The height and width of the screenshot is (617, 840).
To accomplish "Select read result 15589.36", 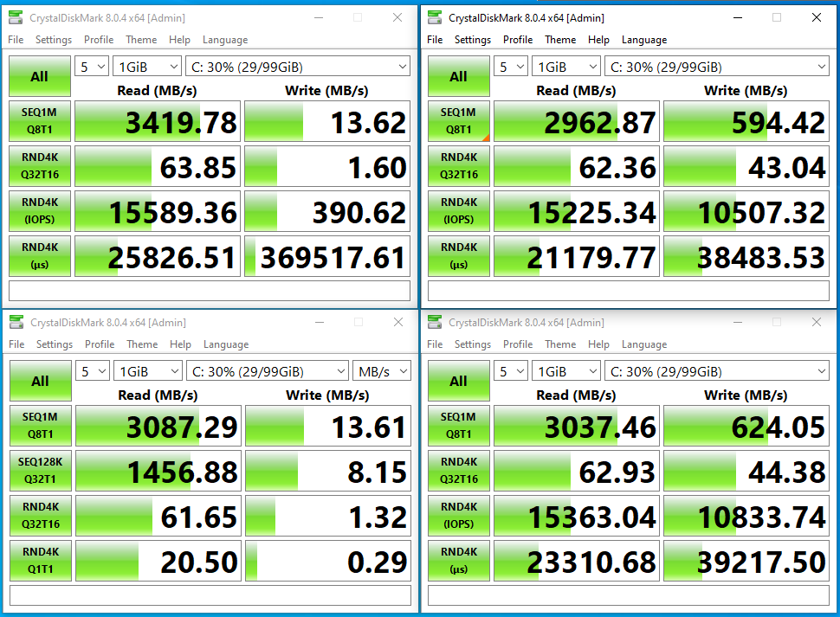I will point(158,211).
